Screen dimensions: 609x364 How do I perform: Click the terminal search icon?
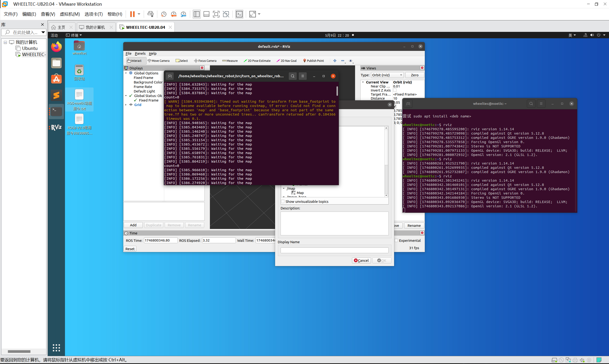(292, 76)
